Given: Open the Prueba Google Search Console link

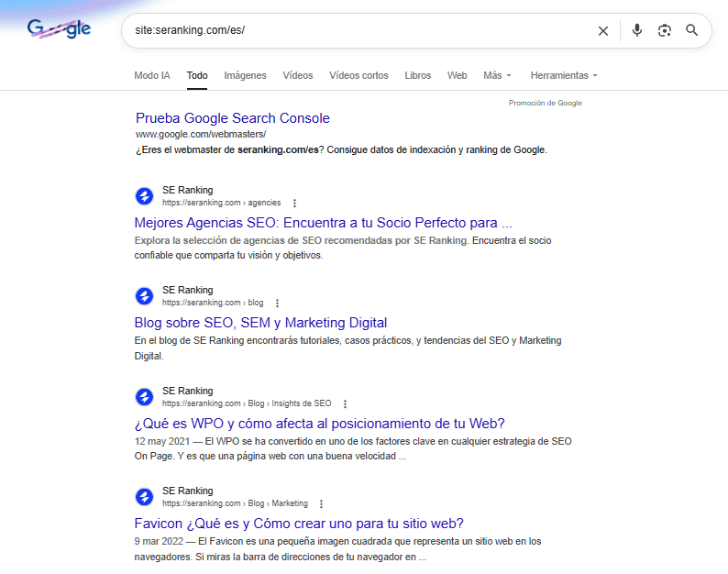Looking at the screenshot, I should tap(233, 118).
